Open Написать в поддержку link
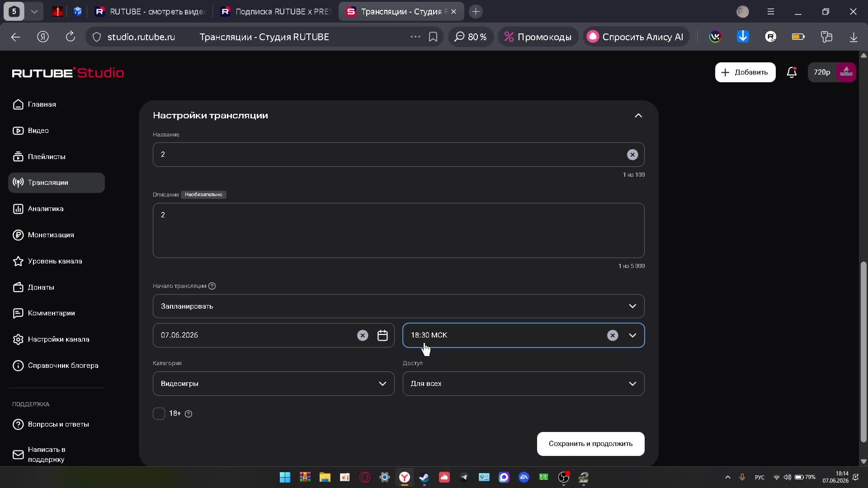The height and width of the screenshot is (488, 868). point(57,455)
